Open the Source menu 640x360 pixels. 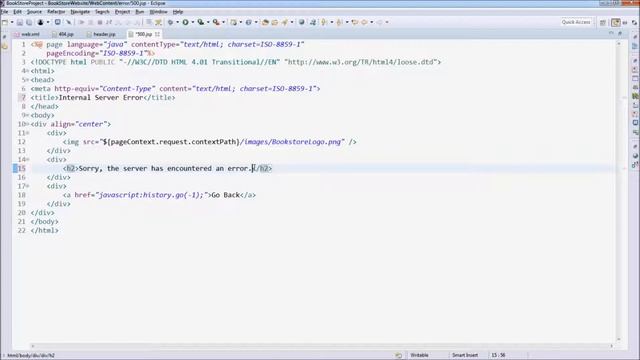[34, 12]
